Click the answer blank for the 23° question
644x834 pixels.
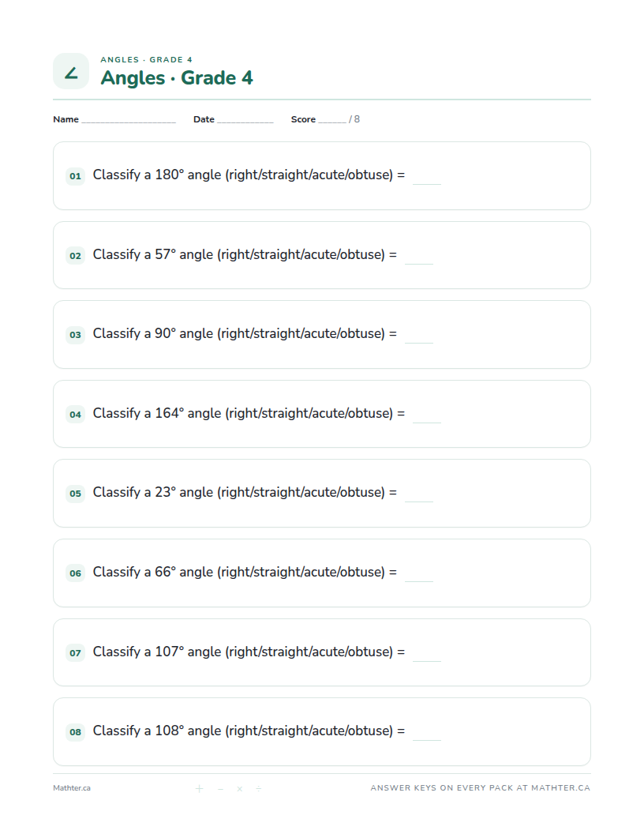click(x=419, y=496)
